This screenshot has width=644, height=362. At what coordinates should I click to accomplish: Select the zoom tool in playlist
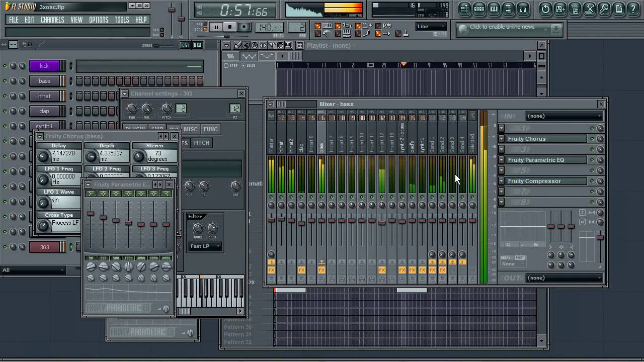[289, 45]
